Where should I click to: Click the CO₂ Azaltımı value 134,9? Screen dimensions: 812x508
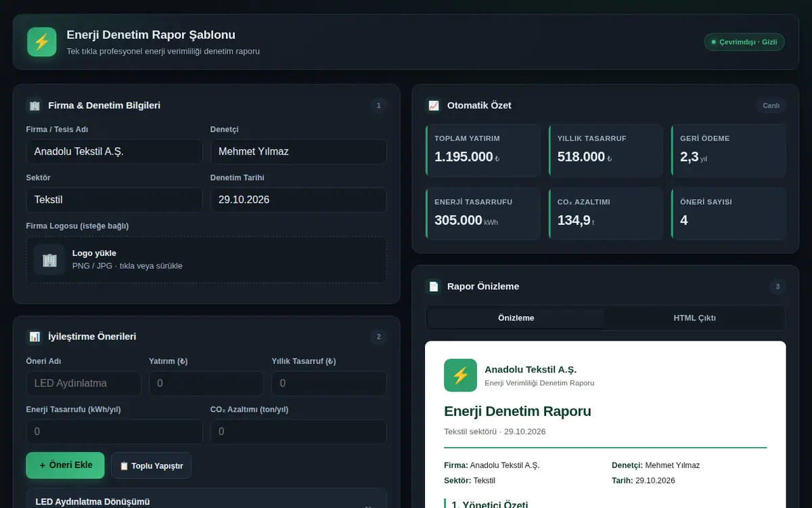tap(574, 220)
